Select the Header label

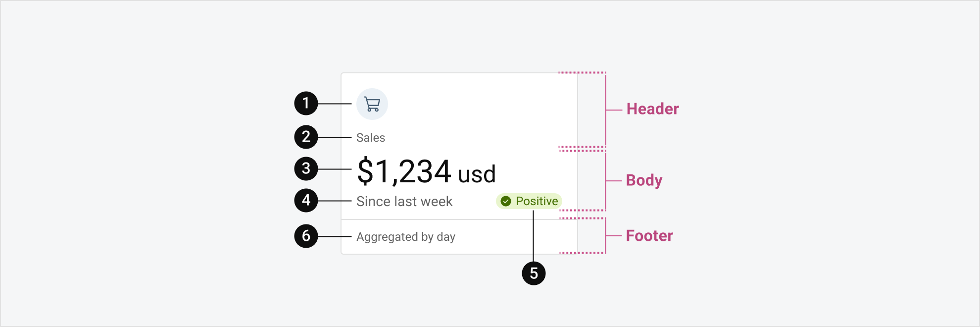652,109
